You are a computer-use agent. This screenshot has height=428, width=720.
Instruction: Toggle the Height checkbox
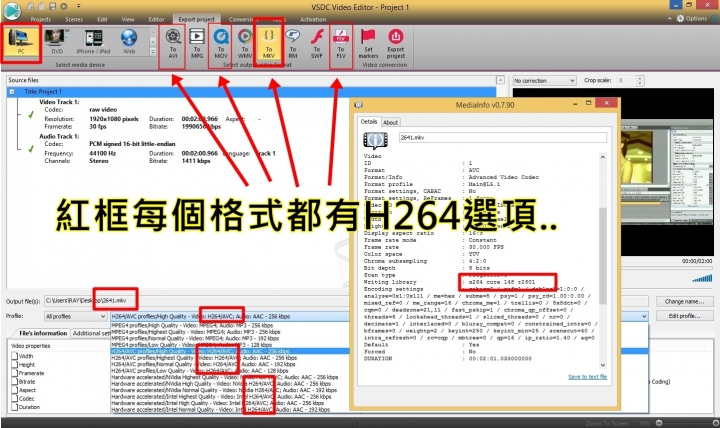(15, 365)
